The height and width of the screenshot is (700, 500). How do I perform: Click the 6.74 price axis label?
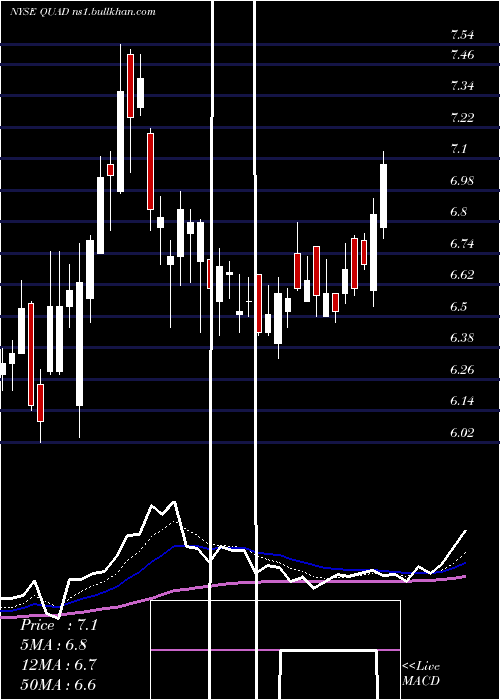point(462,243)
